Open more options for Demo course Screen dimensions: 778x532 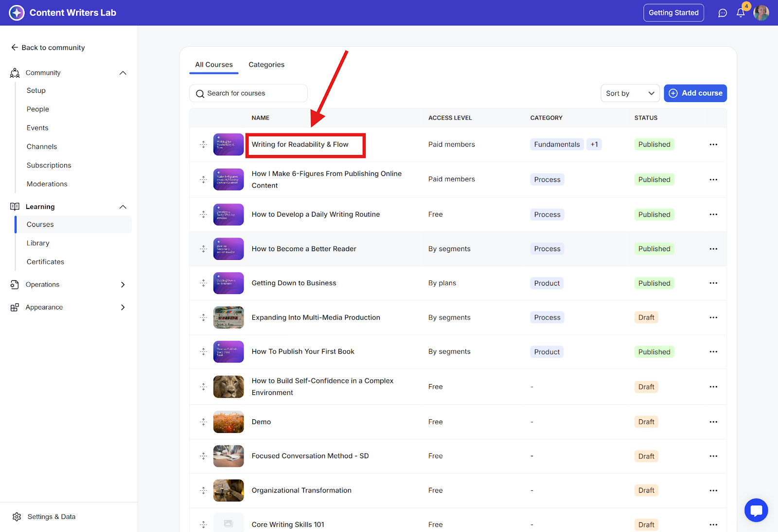pyautogui.click(x=713, y=422)
